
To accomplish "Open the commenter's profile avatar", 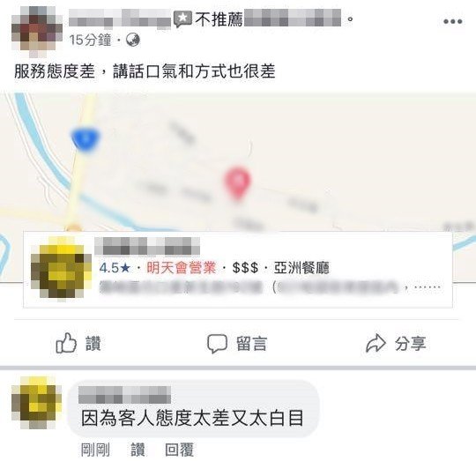I will tap(36, 403).
